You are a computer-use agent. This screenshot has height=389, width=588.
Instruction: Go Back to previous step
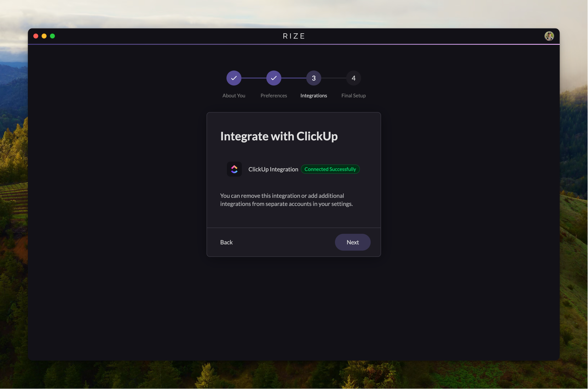coord(226,242)
